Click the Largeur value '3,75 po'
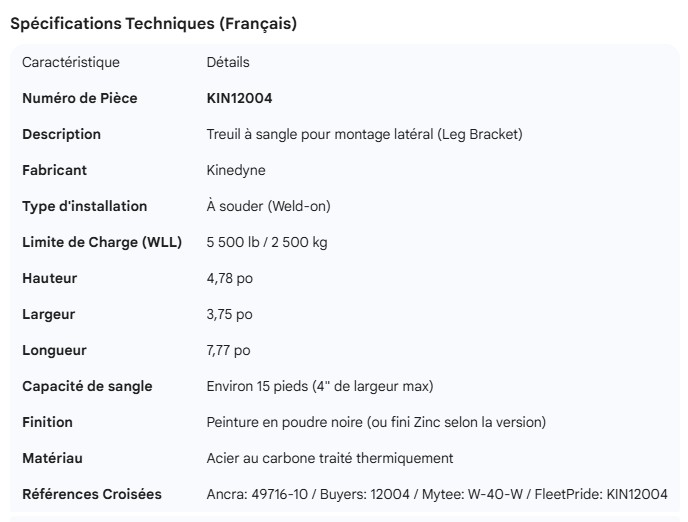688x522 pixels. tap(229, 314)
